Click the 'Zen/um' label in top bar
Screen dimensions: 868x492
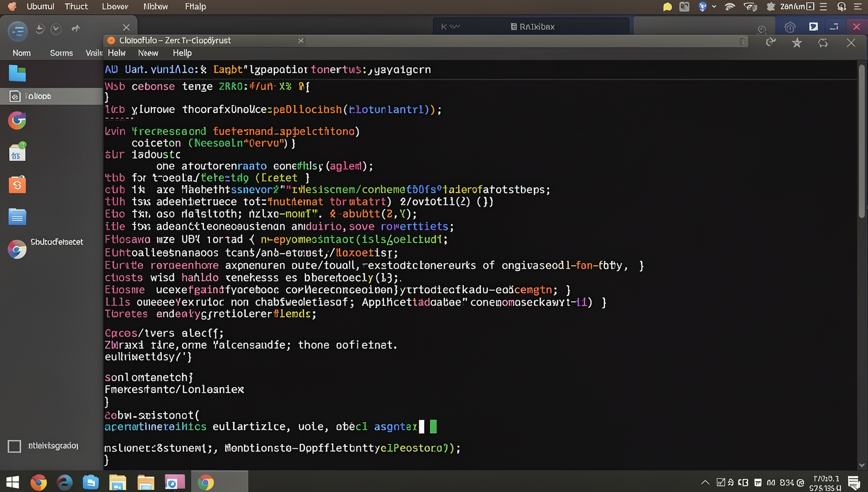[x=793, y=7]
